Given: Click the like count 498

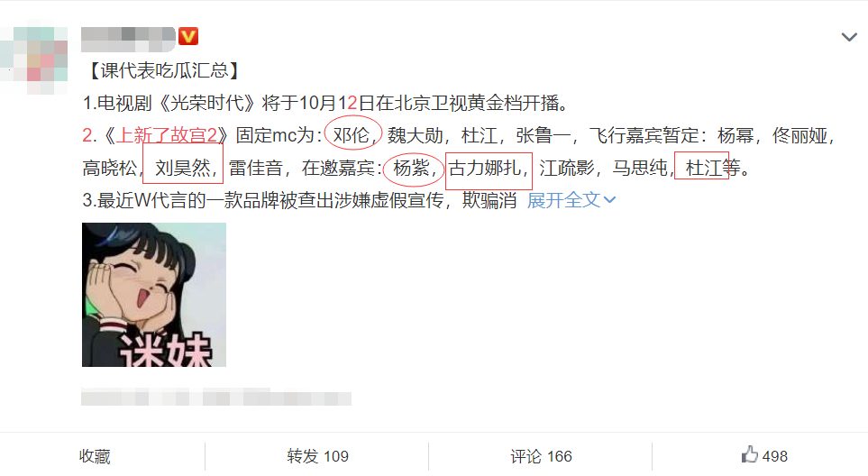Looking at the screenshot, I should click(x=774, y=457).
